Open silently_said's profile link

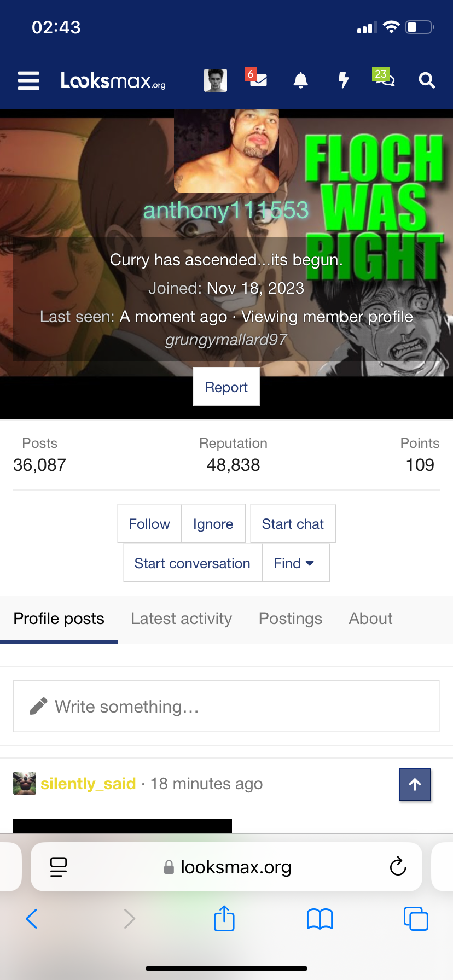click(88, 784)
